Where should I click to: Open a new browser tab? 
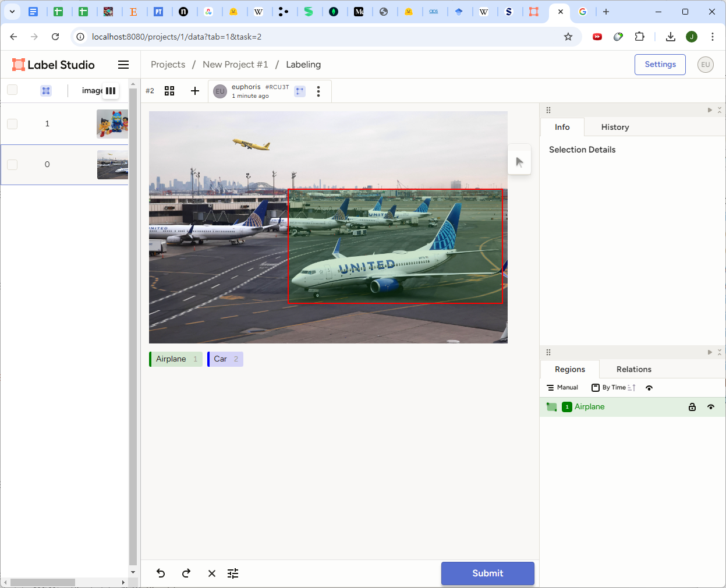click(606, 12)
